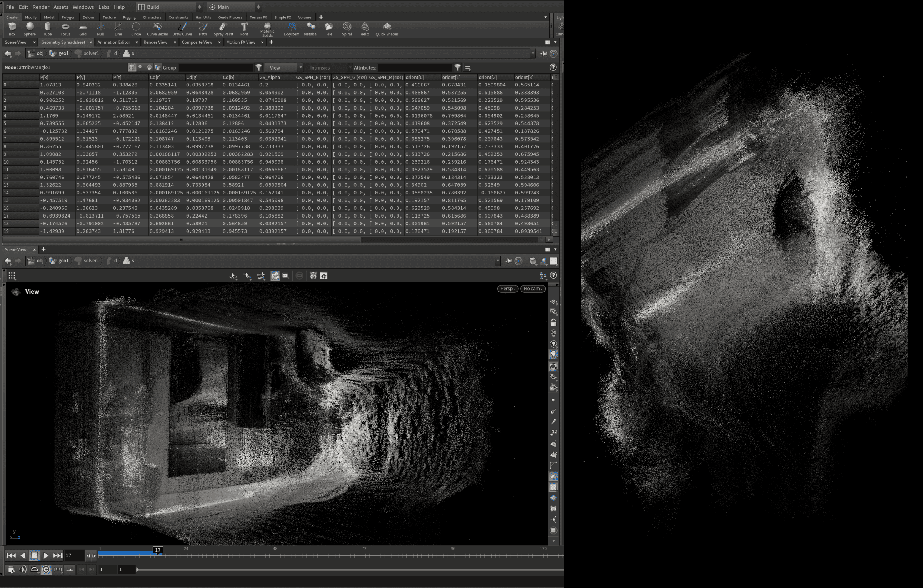Toggle the viewport lock icon
This screenshot has height=588, width=923.
tap(553, 322)
